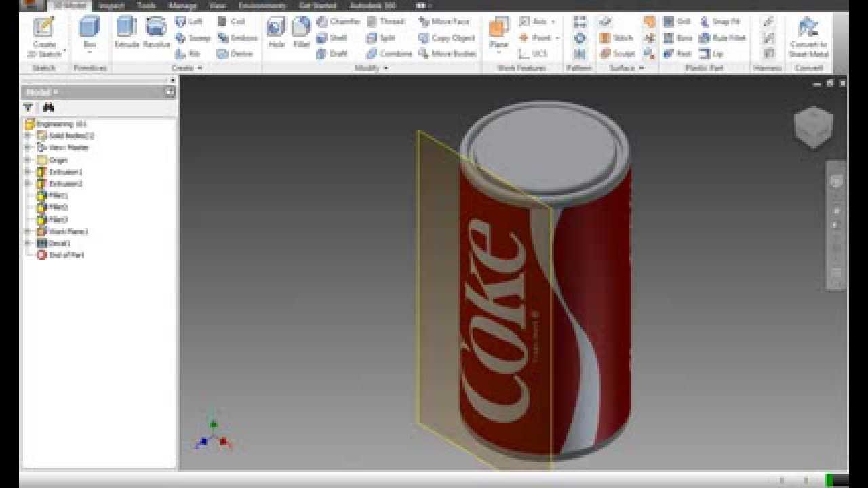Expand the Origin folder node
This screenshot has height=488, width=868.
click(x=28, y=160)
